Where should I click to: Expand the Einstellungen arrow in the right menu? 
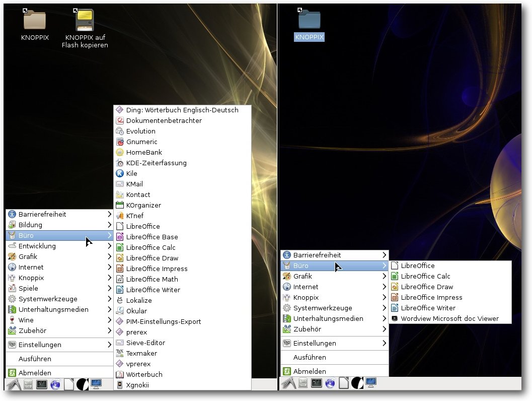pos(384,343)
